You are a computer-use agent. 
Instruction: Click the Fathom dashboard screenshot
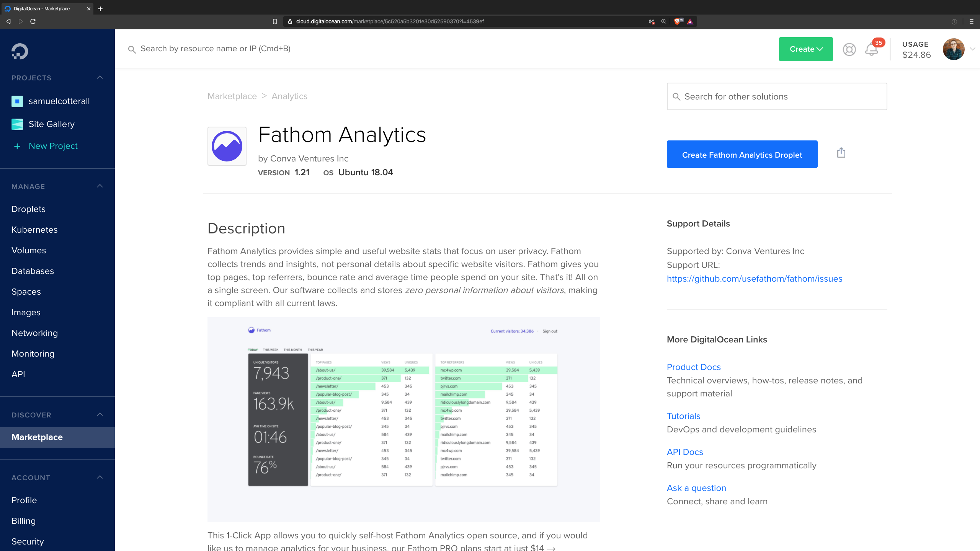coord(403,419)
